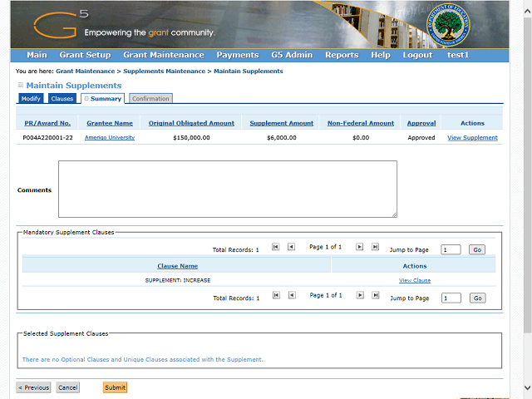Click Maintain Supplements breadcrumb link
Image resolution: width=532 pixels, height=399 pixels.
(249, 71)
